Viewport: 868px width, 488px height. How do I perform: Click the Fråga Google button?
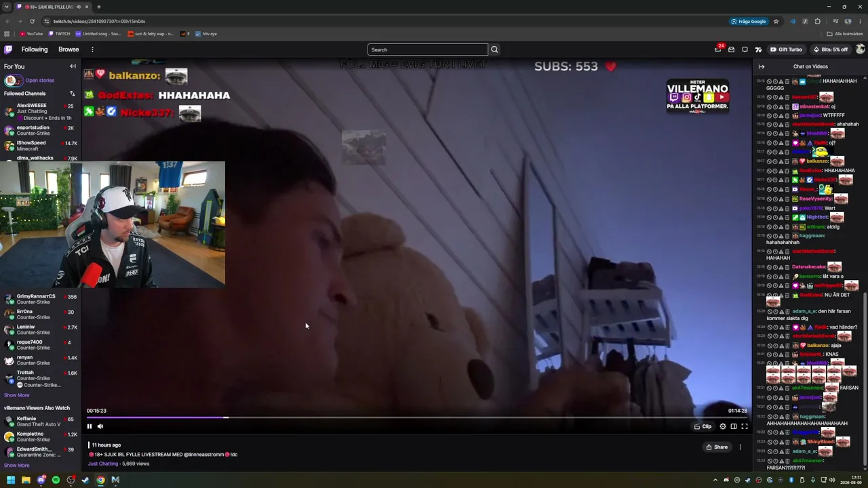pos(749,21)
